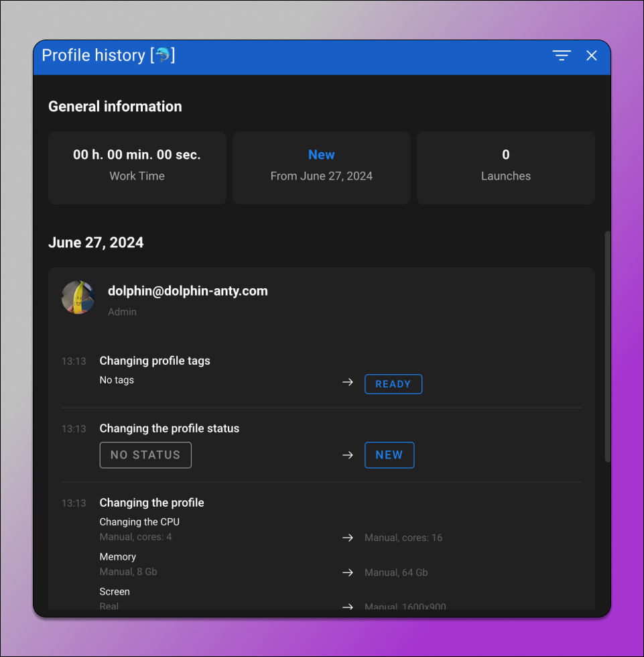Click the 'June 27, 2024' date heading
The width and height of the screenshot is (644, 657).
pyautogui.click(x=96, y=243)
